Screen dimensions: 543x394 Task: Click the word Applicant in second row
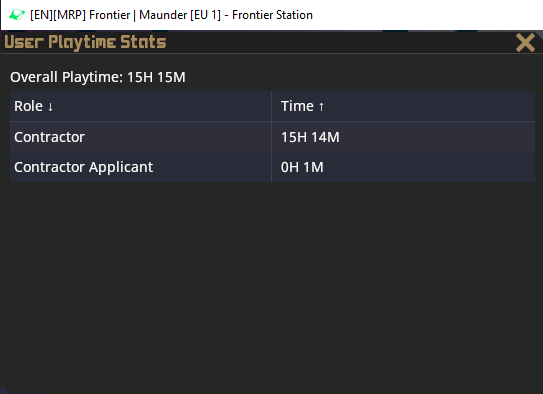(121, 168)
